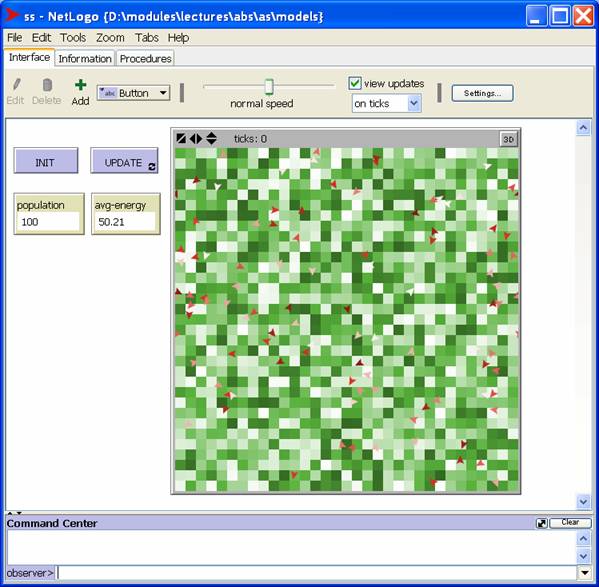Click the 'ticks: 0' counter label

pyautogui.click(x=250, y=139)
